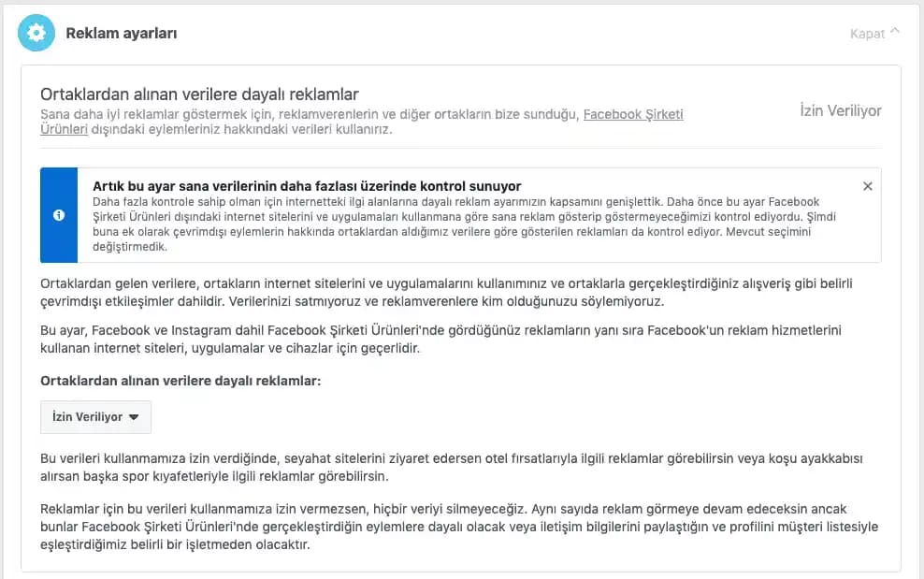Click the X at the banner's right edge
Image resolution: width=924 pixels, height=579 pixels.
pos(868,185)
